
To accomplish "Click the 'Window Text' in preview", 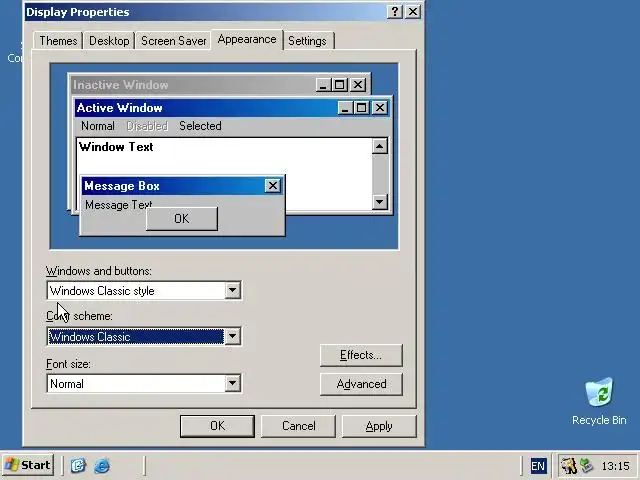I will [x=116, y=147].
